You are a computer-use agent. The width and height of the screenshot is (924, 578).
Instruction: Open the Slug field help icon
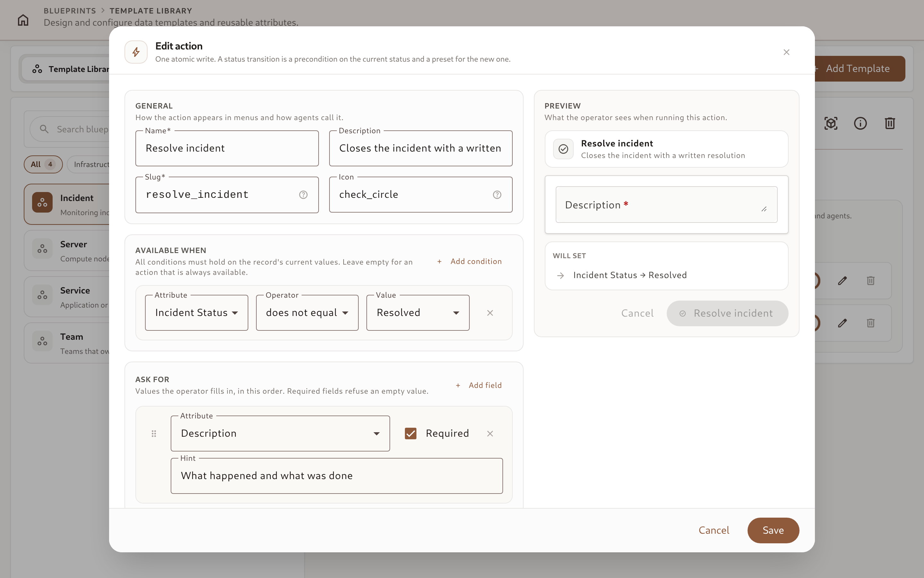point(303,195)
